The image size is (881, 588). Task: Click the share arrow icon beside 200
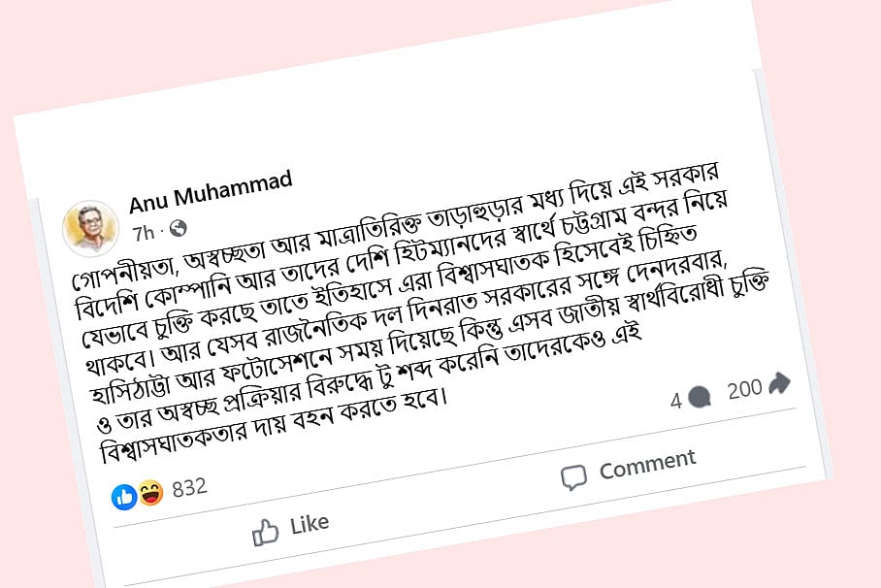[779, 384]
